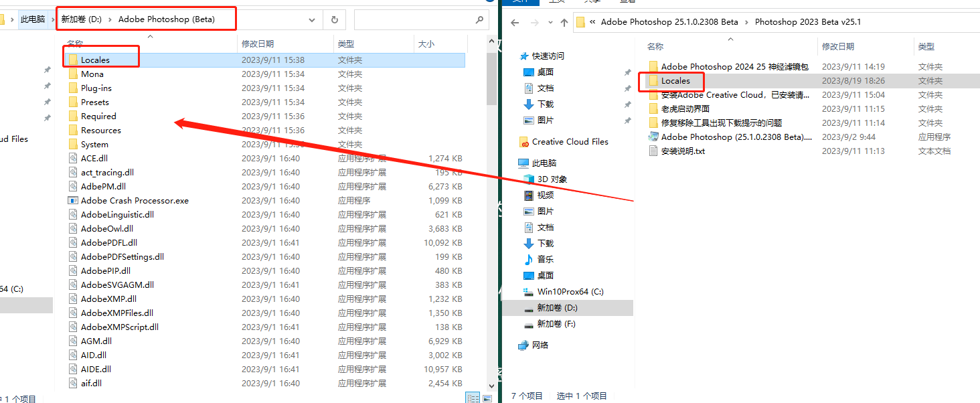
Task: Open pinned 桌面 under Quick Access
Action: pyautogui.click(x=546, y=72)
